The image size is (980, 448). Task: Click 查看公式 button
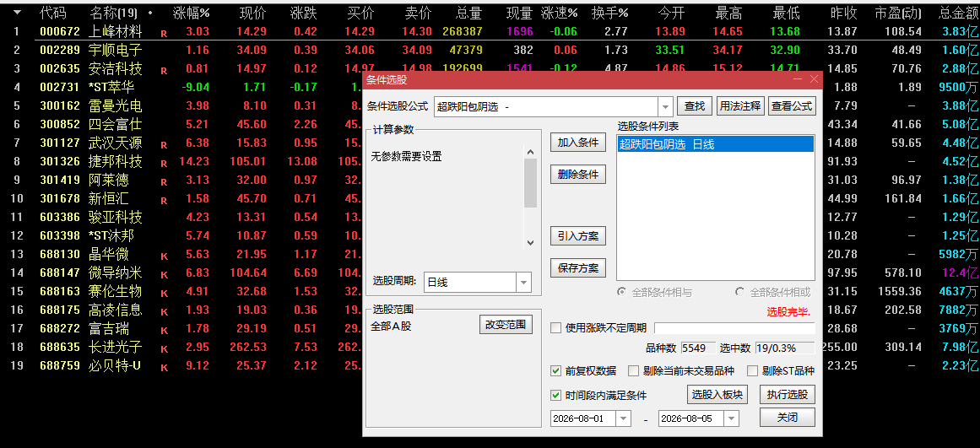click(x=792, y=106)
